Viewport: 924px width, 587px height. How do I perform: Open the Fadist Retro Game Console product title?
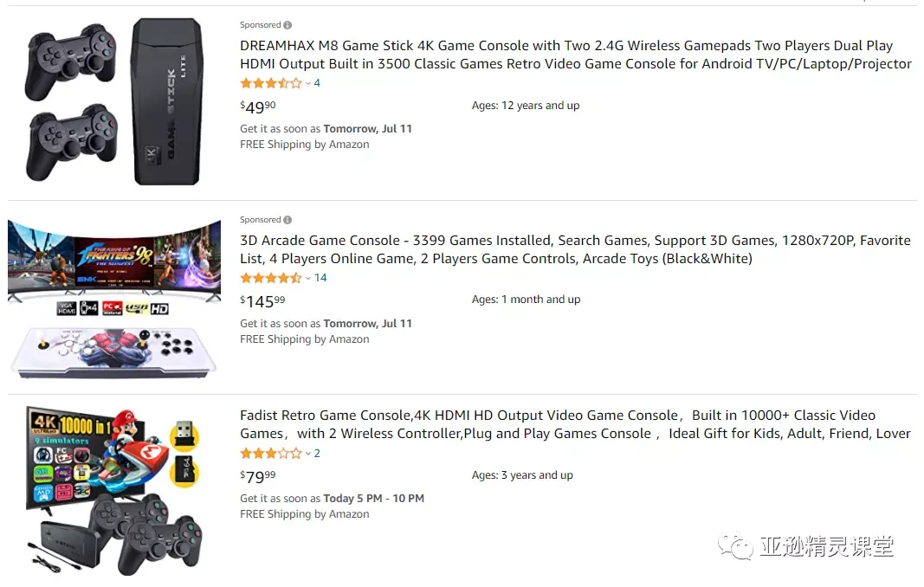575,424
